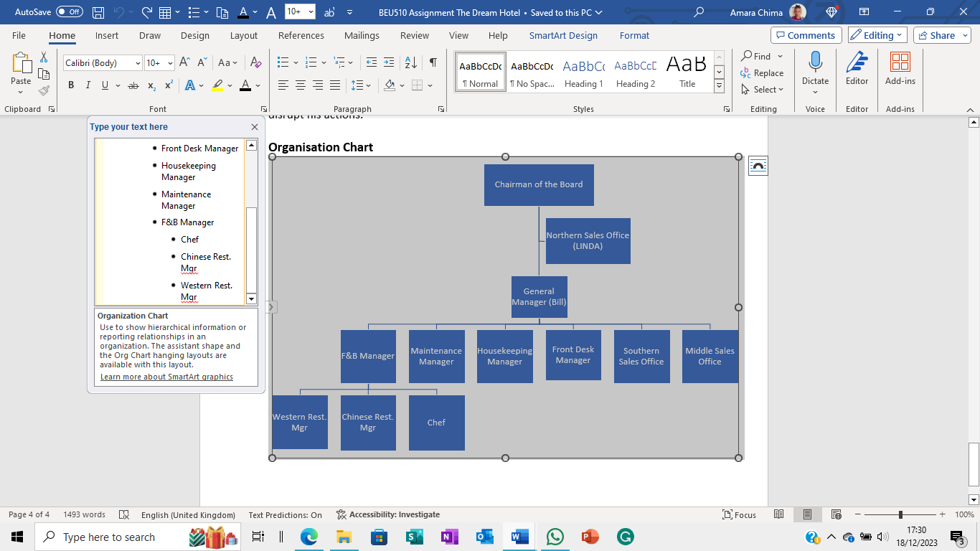Open the Editor pane icon

pos(857,68)
